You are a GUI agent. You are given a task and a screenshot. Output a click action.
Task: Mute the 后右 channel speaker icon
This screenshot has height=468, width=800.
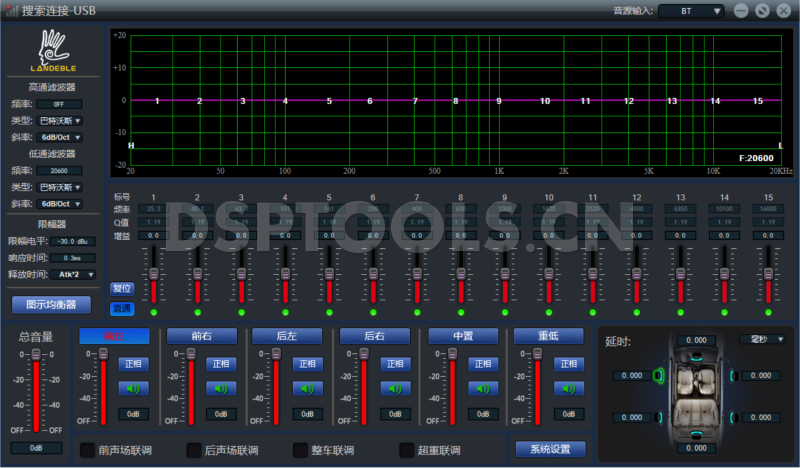[395, 389]
